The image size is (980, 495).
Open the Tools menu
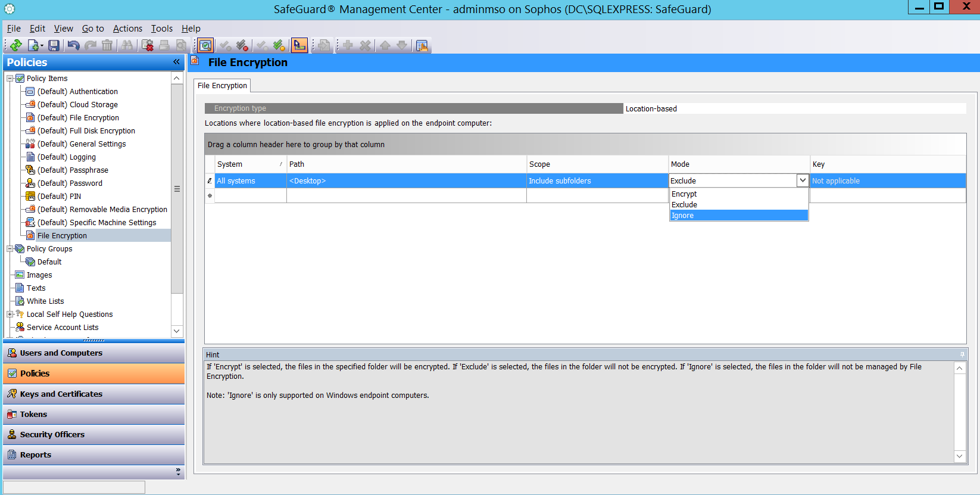[x=162, y=29]
